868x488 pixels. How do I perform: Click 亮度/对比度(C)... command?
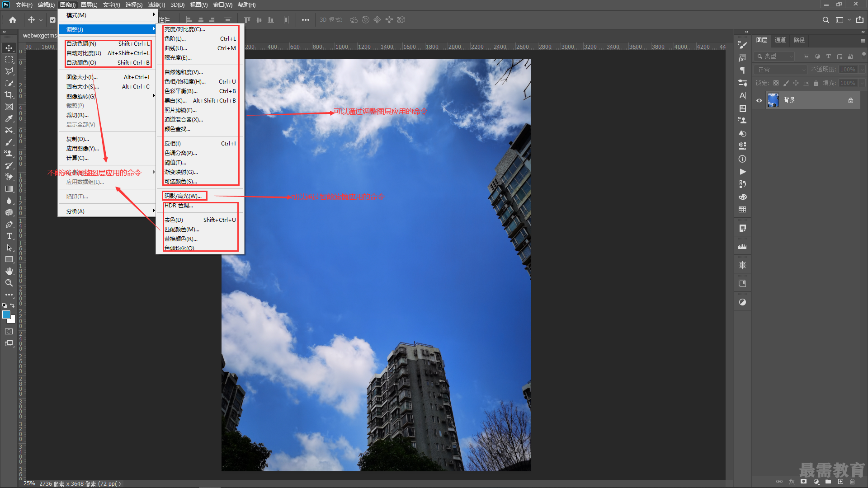tap(200, 29)
